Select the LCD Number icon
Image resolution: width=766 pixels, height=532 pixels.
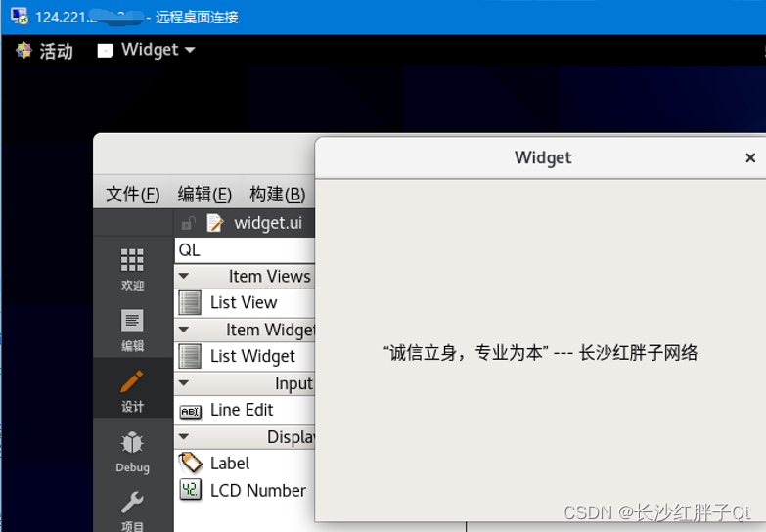[x=190, y=490]
